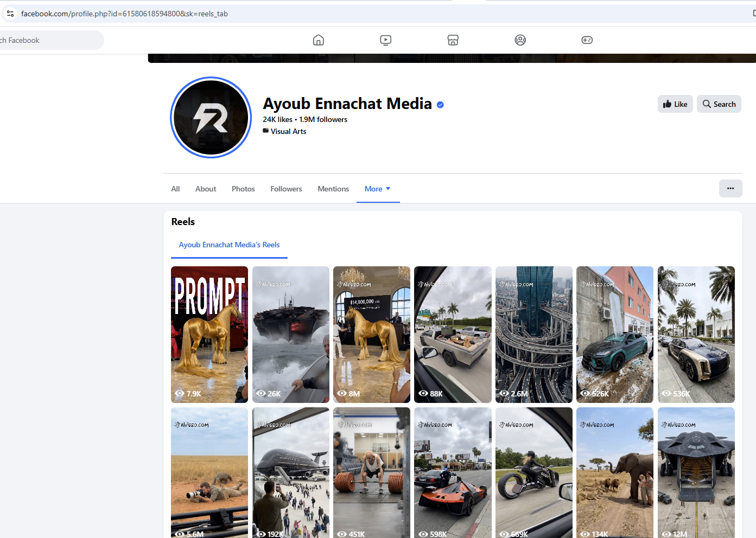The image size is (756, 538).
Task: Open the Video tab icon
Action: (386, 40)
